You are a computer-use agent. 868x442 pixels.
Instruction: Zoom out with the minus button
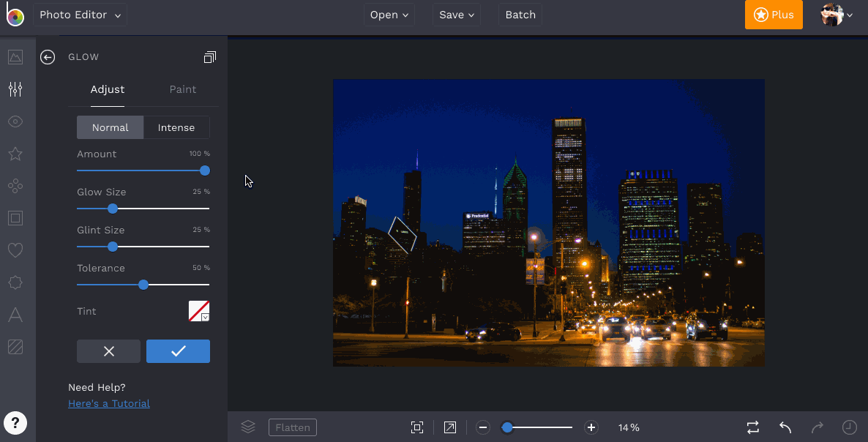point(483,427)
